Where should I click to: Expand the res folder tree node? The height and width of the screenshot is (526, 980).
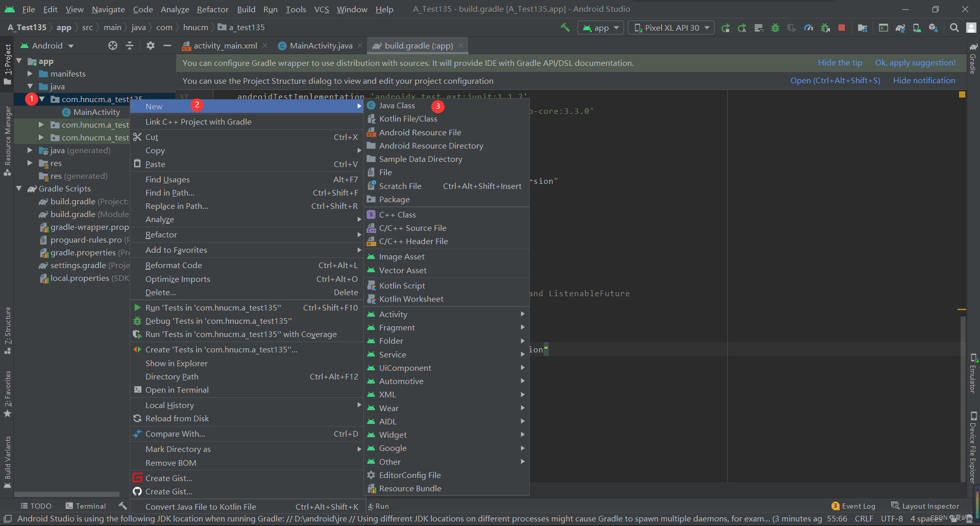tap(30, 163)
